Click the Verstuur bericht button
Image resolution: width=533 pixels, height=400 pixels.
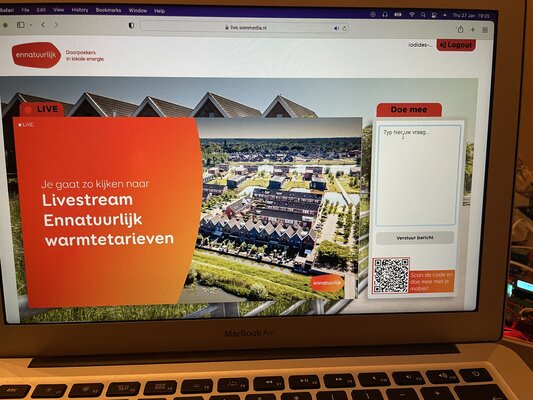coord(415,238)
